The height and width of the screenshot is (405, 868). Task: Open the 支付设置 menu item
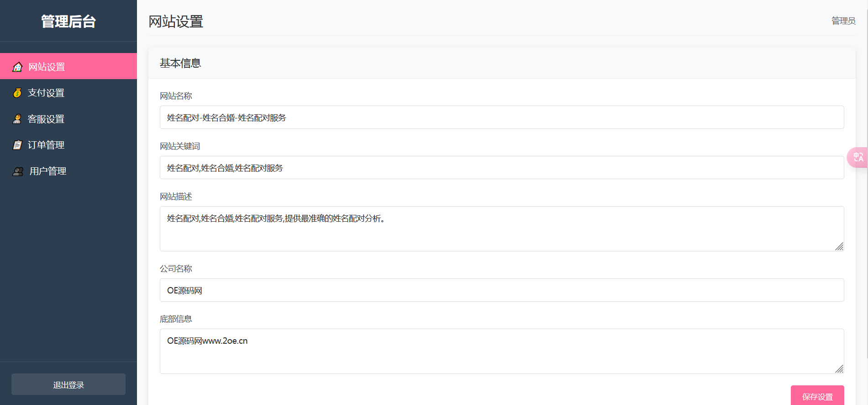click(x=46, y=93)
